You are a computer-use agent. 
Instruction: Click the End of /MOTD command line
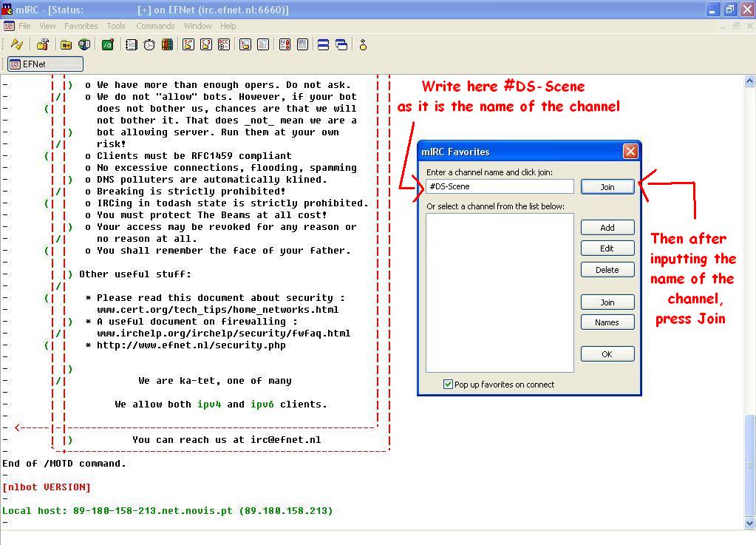point(64,464)
